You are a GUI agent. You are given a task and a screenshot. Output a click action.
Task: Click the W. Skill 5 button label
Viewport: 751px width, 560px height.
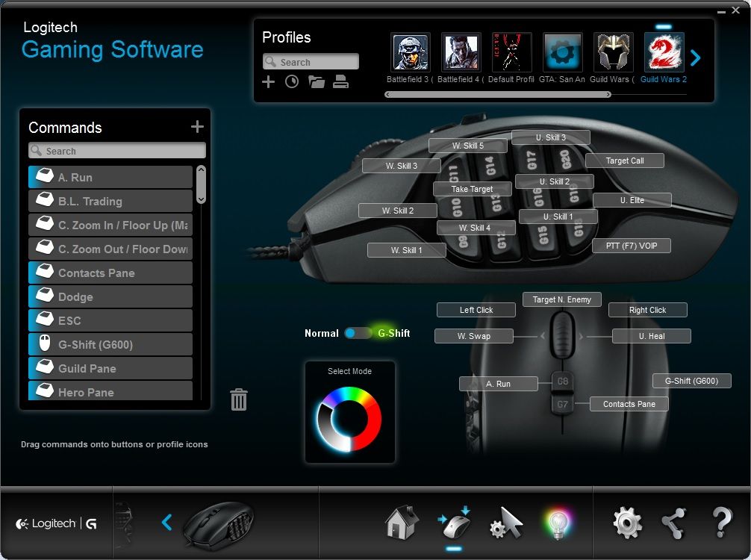468,146
